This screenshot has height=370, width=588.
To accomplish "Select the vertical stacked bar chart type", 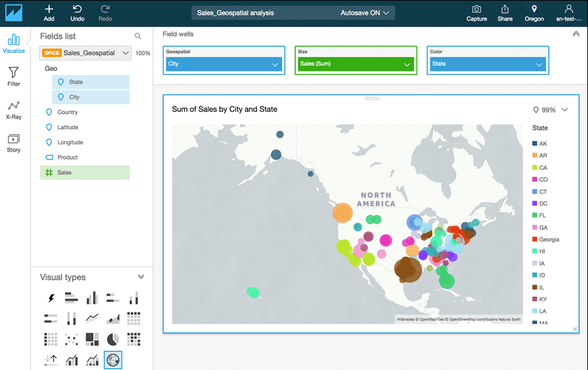I will point(134,298).
